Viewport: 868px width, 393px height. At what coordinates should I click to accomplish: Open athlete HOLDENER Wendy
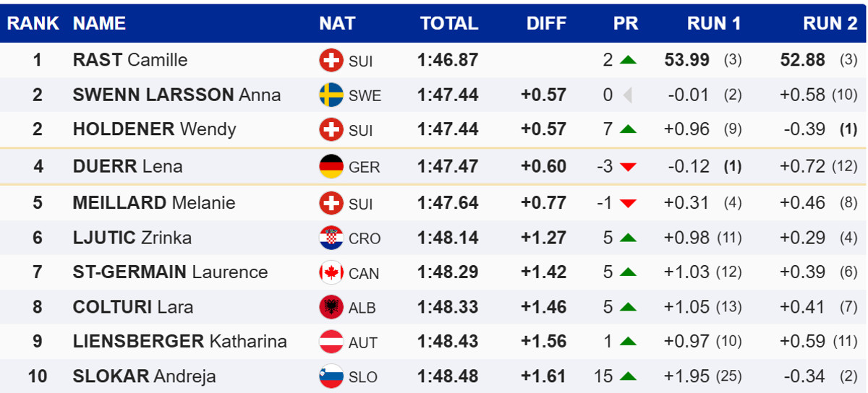154,129
